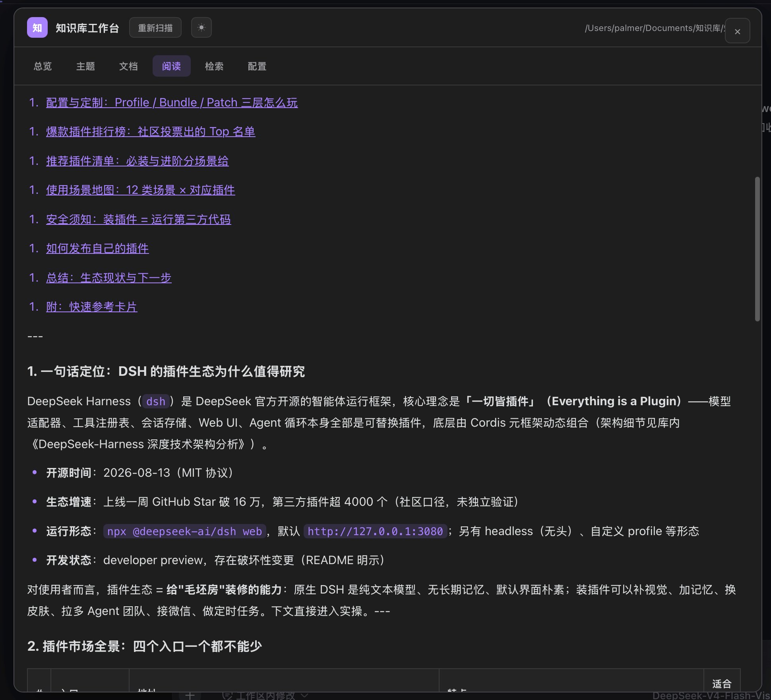Click bold text 给"毛坯房"装修的能力

pos(224,590)
